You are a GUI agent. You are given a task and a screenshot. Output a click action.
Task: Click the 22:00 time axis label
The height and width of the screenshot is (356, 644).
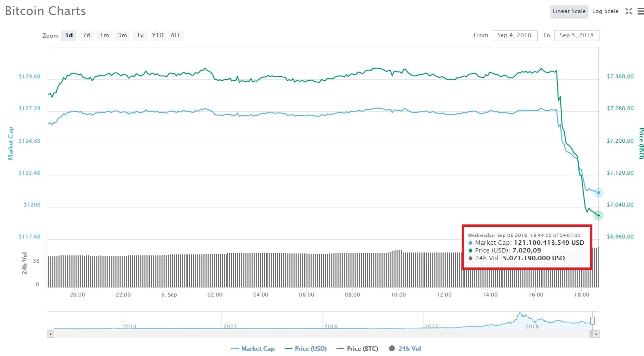click(123, 295)
